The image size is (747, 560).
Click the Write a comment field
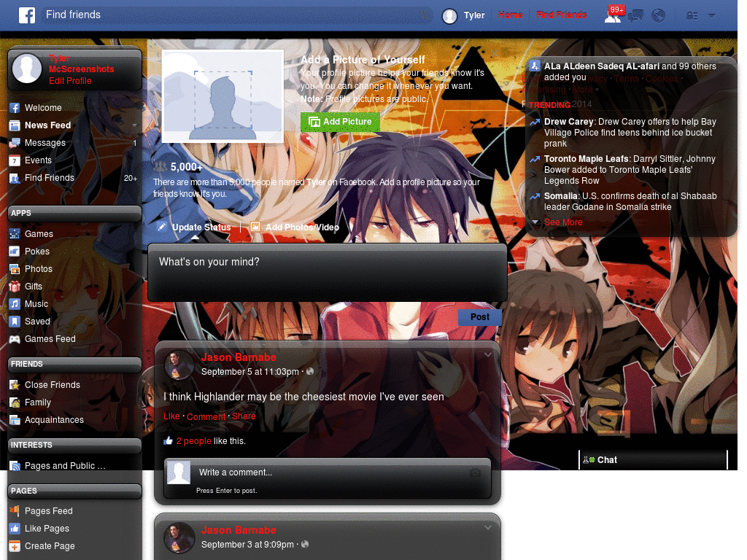tap(328, 472)
